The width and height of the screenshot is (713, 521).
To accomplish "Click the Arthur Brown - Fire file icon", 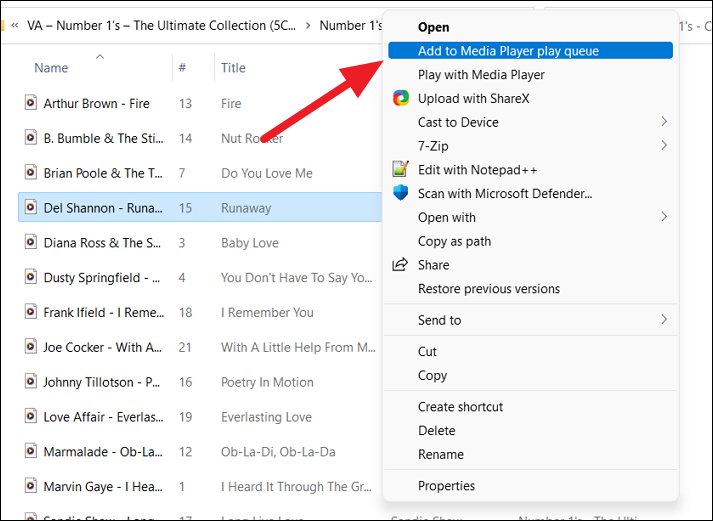I will [x=30, y=103].
